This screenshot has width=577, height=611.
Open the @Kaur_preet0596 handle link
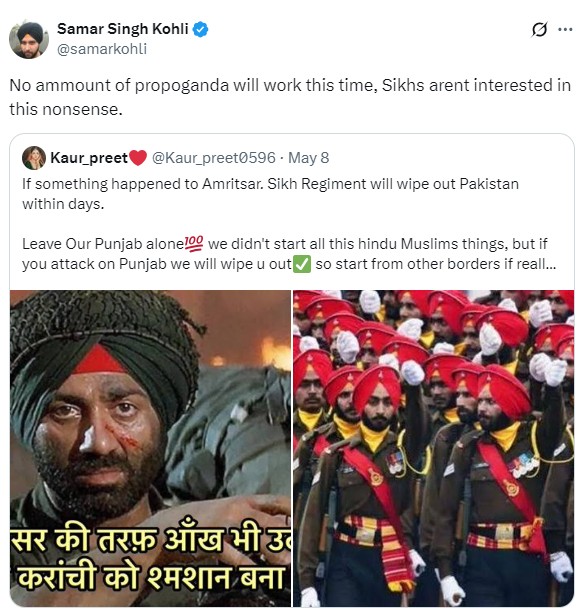click(214, 158)
